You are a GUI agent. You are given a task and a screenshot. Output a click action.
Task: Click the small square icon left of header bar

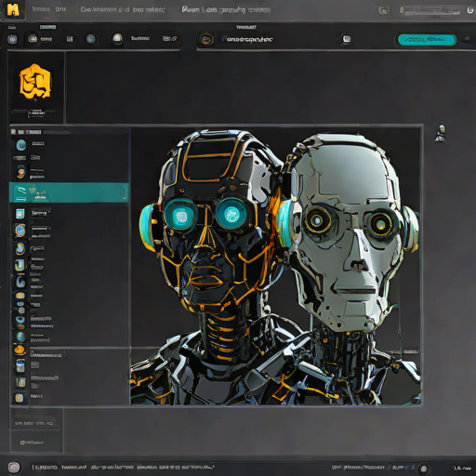click(x=384, y=10)
